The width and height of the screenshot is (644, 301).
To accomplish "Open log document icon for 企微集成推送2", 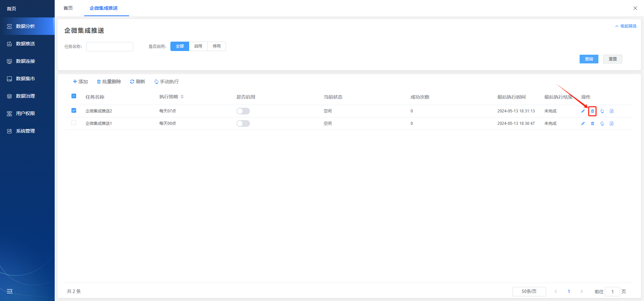I will pyautogui.click(x=611, y=111).
